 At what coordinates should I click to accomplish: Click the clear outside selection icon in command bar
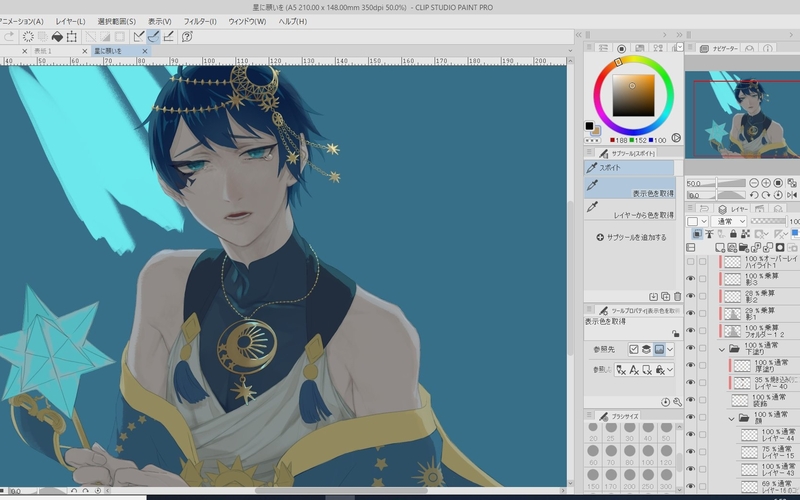coord(43,37)
